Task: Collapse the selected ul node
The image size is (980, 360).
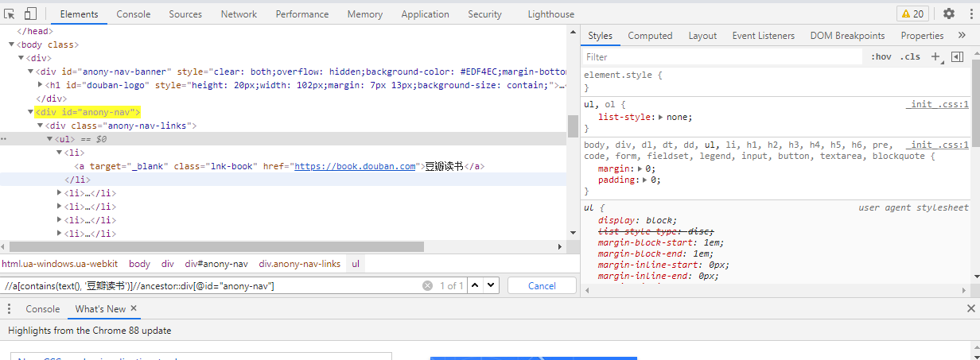Action: (49, 140)
